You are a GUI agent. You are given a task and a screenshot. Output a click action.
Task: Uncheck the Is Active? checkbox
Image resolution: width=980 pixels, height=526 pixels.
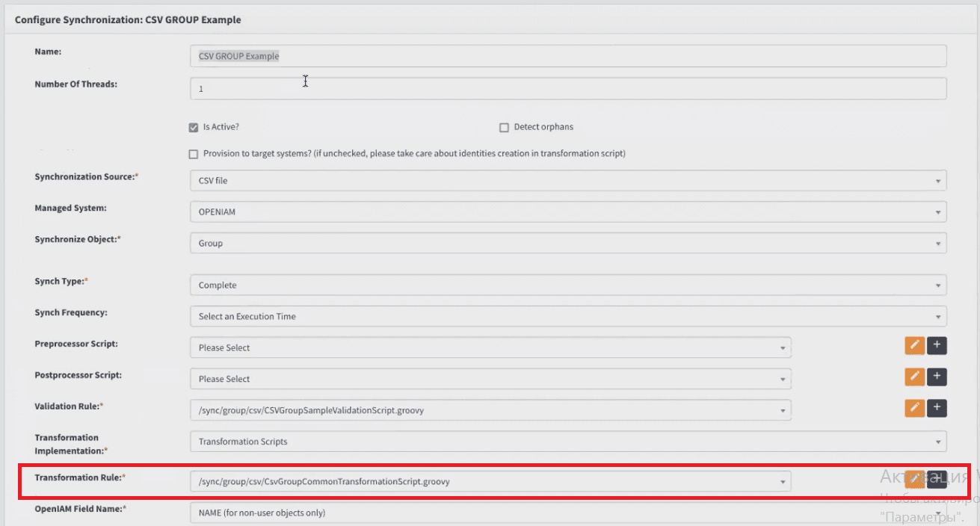tap(194, 127)
